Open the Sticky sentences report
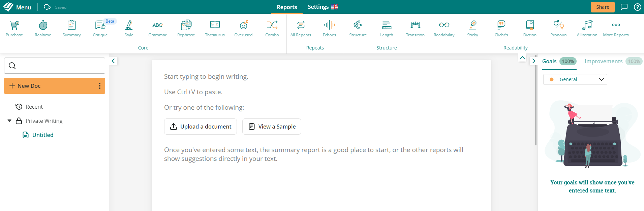644x211 pixels. click(473, 29)
